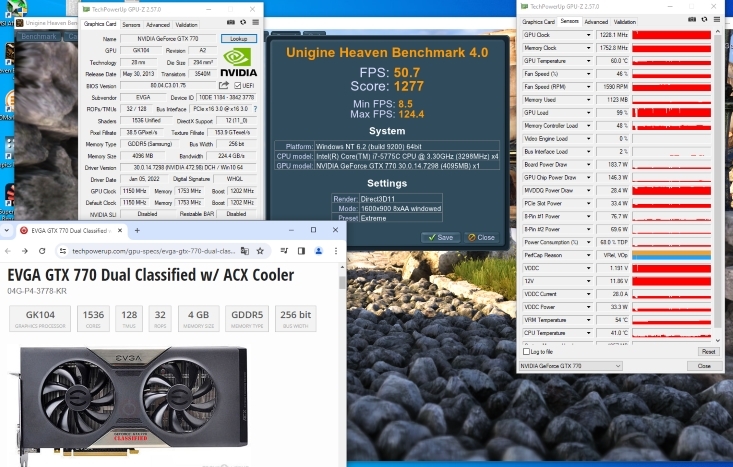Image resolution: width=733 pixels, height=467 pixels.
Task: Go forward in Chrome browser
Action: point(24,251)
